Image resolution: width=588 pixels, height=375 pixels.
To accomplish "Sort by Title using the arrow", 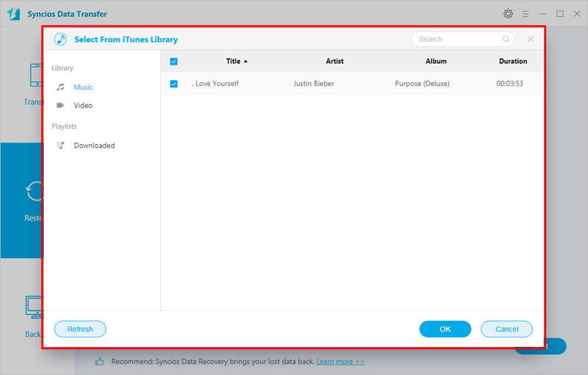I will point(245,62).
